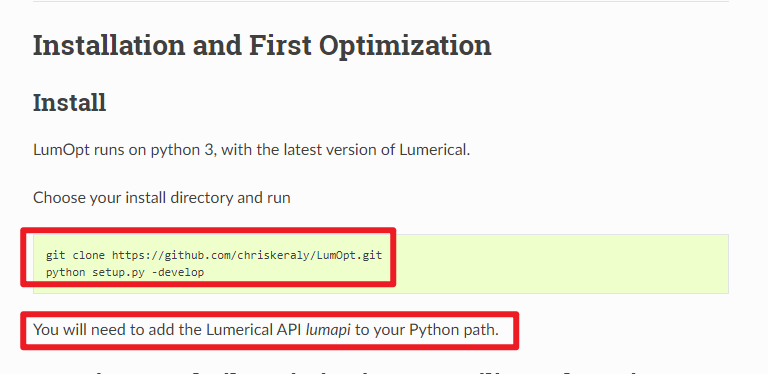Click the line "Choose your install directory and run"

(x=162, y=198)
